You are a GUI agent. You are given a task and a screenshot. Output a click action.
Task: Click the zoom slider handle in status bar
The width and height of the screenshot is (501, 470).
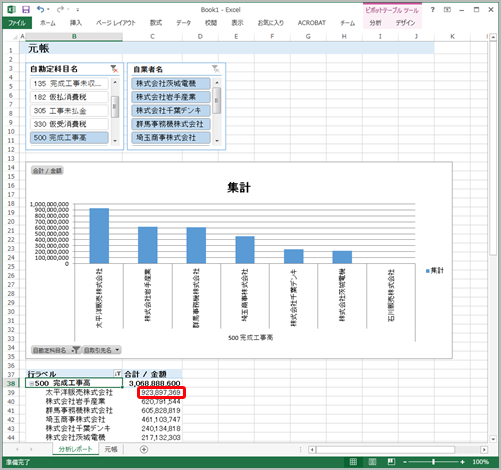[433, 462]
